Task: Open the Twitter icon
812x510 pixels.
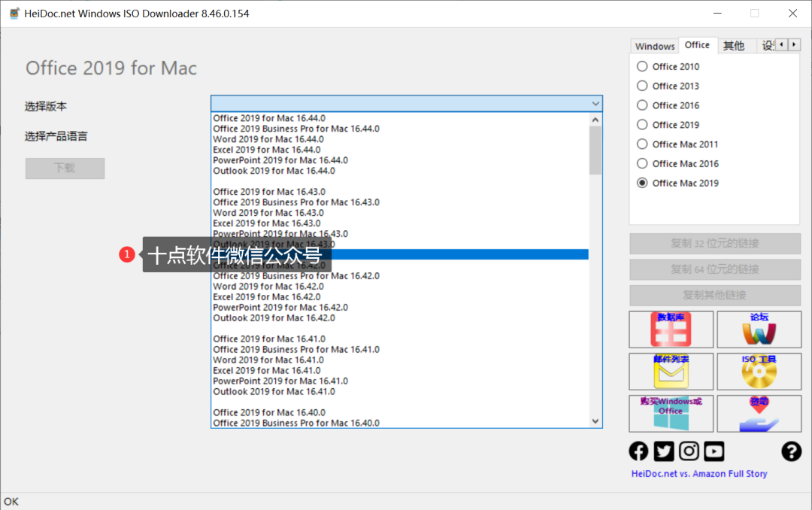Action: coord(664,451)
